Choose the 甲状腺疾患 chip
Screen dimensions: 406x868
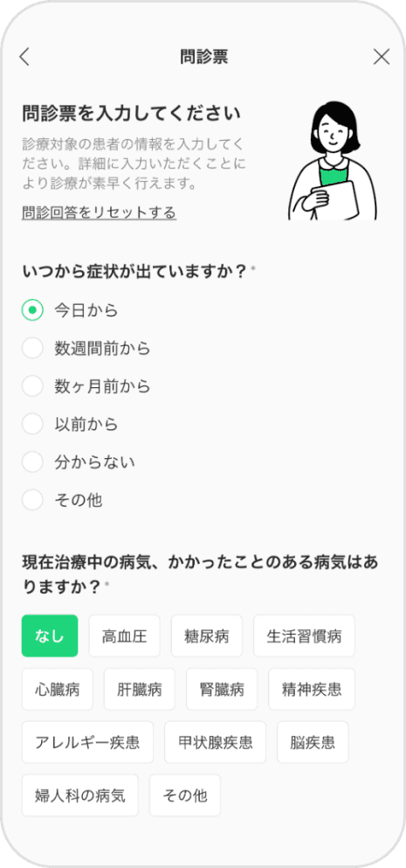click(215, 742)
